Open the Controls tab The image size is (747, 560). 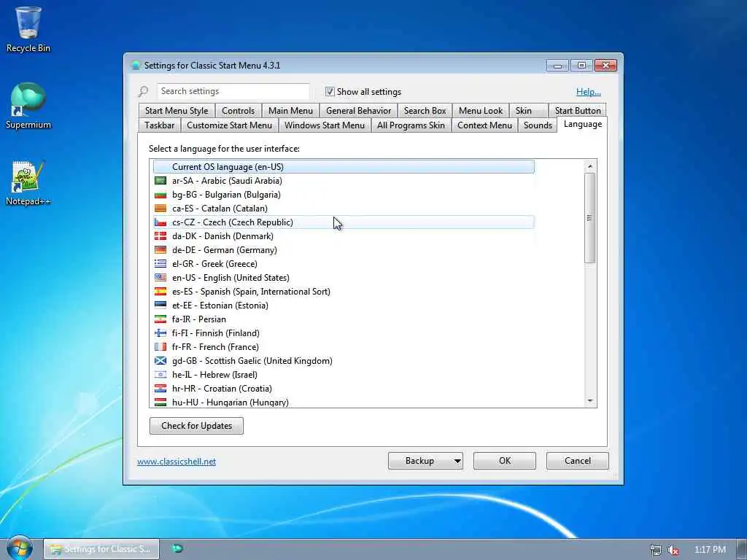click(x=239, y=111)
